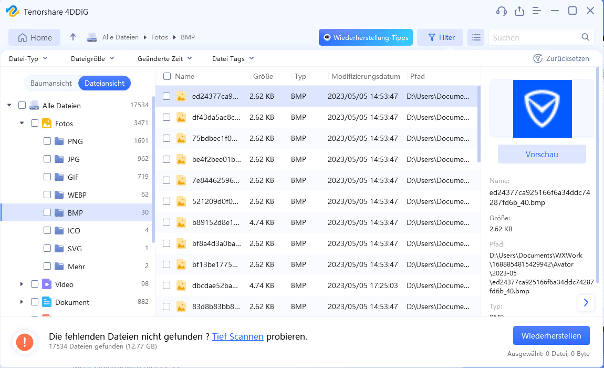Viewport: 604px width, 368px height.
Task: Click the file list vertical scrollbar
Action: [x=479, y=124]
